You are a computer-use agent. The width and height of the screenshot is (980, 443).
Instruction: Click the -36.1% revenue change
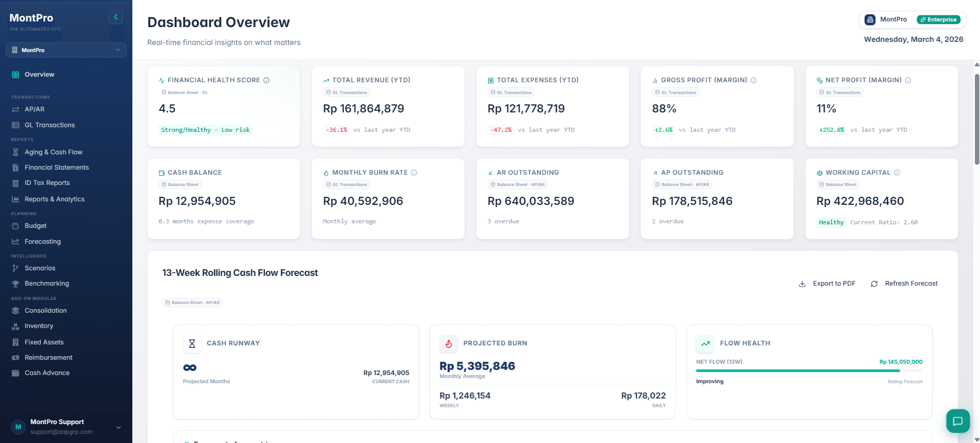click(x=336, y=130)
